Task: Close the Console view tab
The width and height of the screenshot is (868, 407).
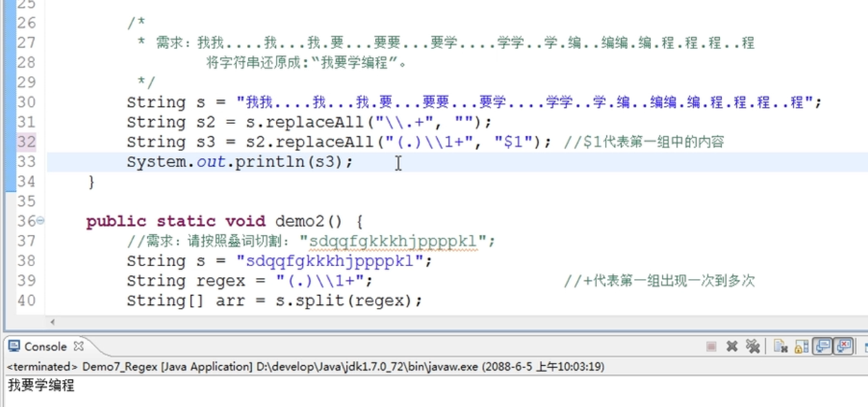Action: tap(78, 346)
